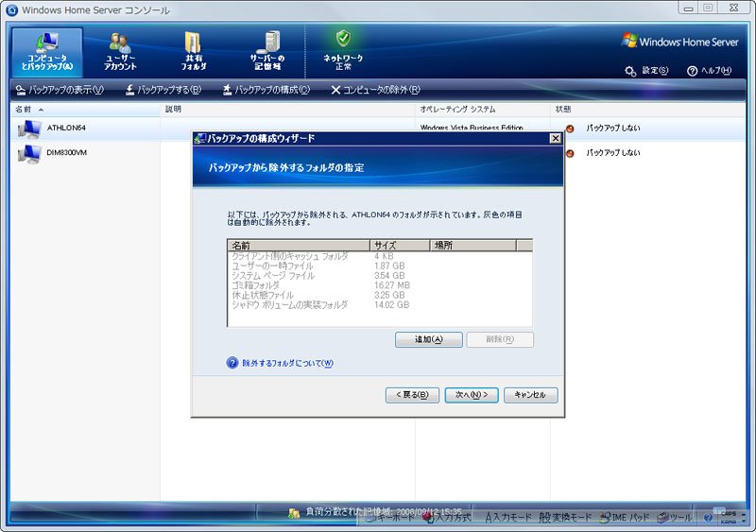Click the オペレーティング システム column header
The image size is (756, 532).
483,110
